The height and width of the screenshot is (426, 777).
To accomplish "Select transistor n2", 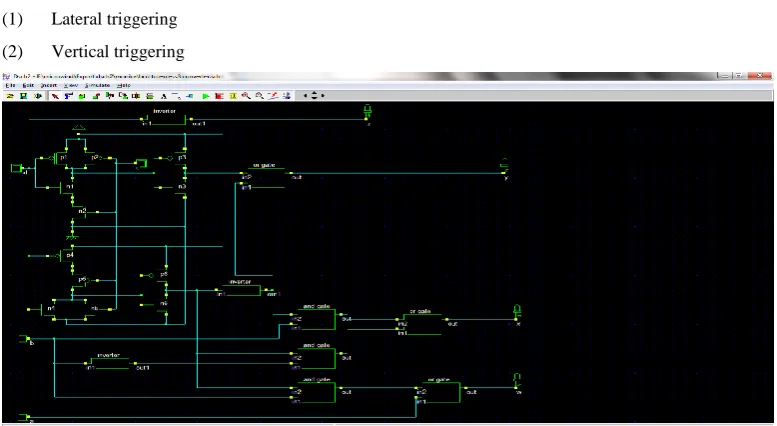I will coord(82,212).
